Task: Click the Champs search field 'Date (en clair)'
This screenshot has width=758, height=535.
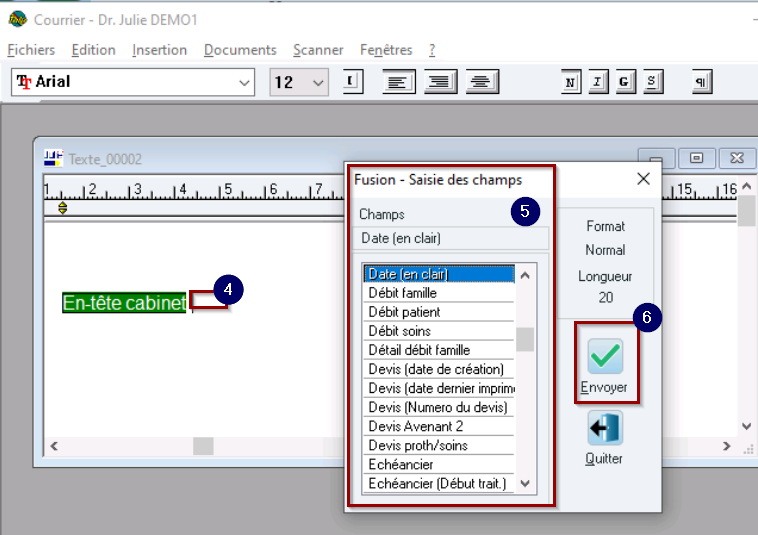Action: [451, 238]
